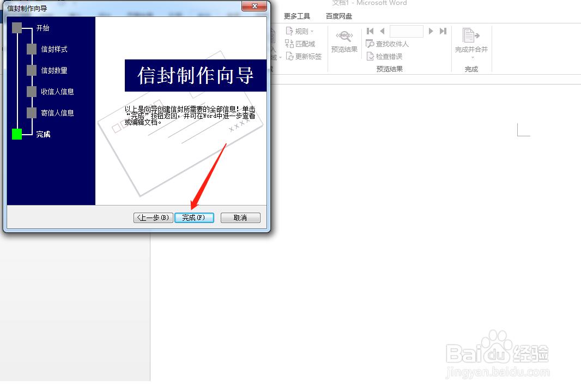Select the 查找收件人 find recipient tool
The width and height of the screenshot is (581, 392).
[388, 44]
